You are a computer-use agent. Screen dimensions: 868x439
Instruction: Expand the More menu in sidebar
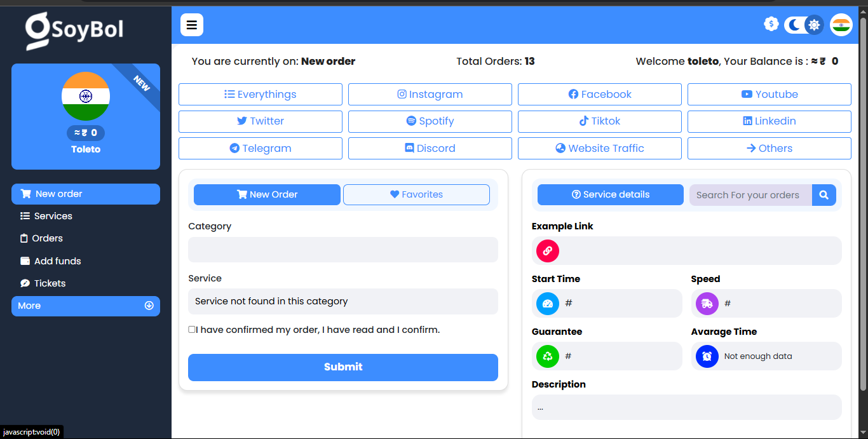tap(86, 306)
